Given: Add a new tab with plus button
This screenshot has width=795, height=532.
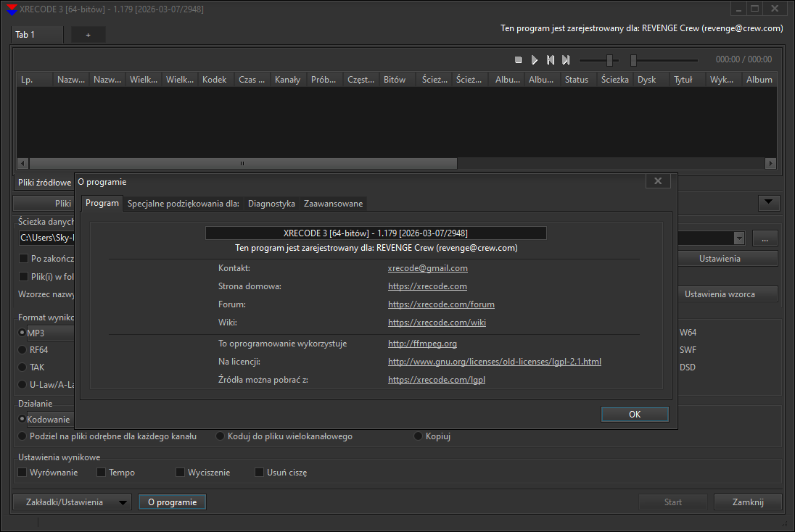Looking at the screenshot, I should tap(88, 35).
